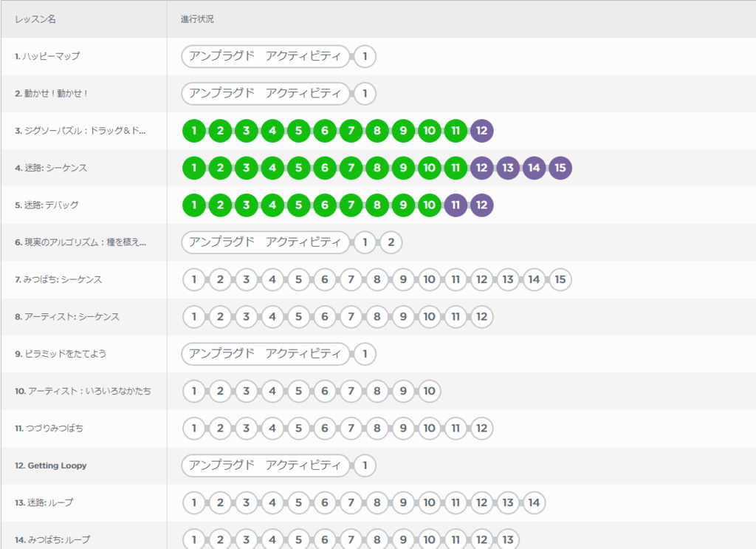Open level 7 of lesson 8 アーティスト: シーケンス
The image size is (756, 549).
[351, 316]
